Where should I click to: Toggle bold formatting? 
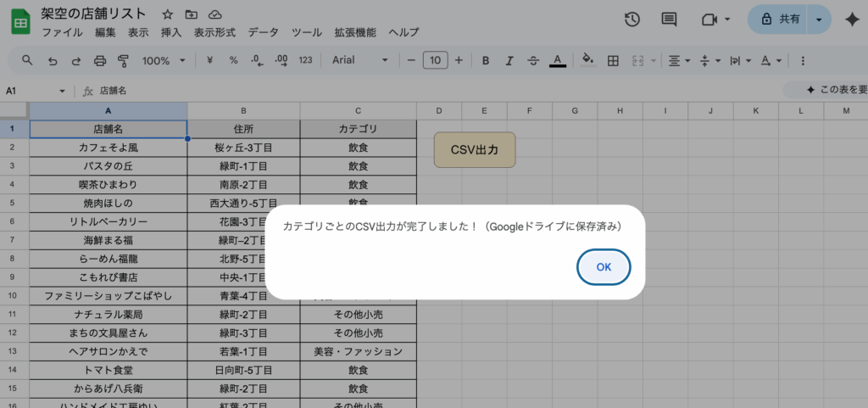click(486, 61)
